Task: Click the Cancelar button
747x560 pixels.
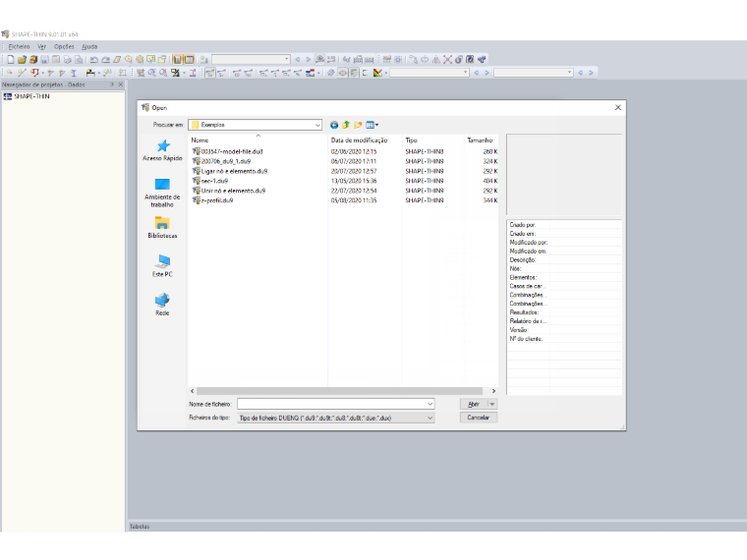Action: pos(479,418)
